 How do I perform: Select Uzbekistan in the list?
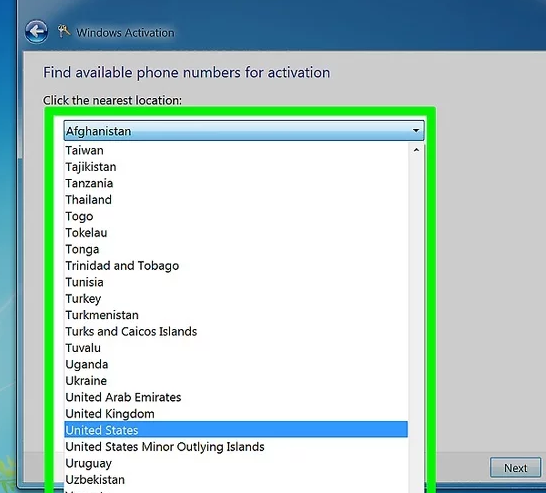pyautogui.click(x=236, y=480)
